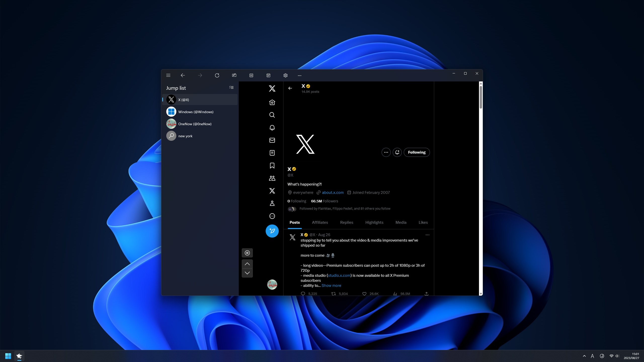Switch to the Media tab
The image size is (644, 362).
point(401,222)
